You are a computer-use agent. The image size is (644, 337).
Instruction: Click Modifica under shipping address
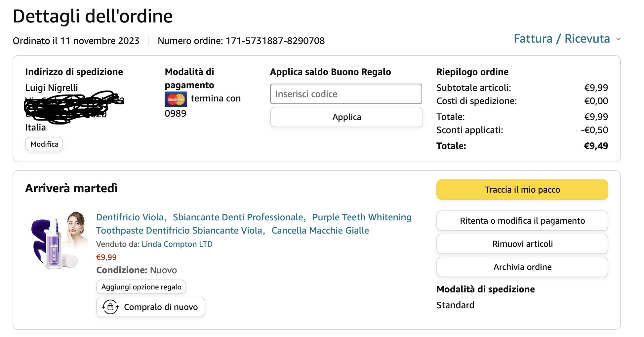[44, 144]
